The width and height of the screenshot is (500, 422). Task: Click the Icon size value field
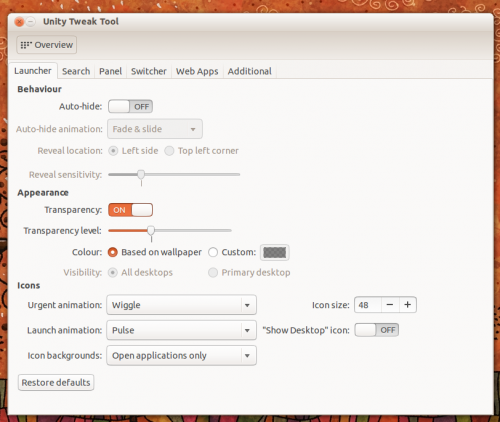click(368, 305)
